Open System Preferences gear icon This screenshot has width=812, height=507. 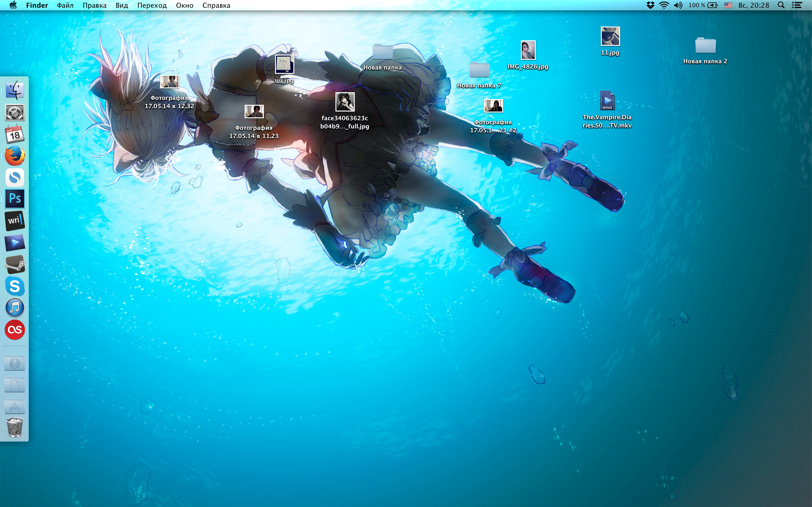[x=15, y=113]
